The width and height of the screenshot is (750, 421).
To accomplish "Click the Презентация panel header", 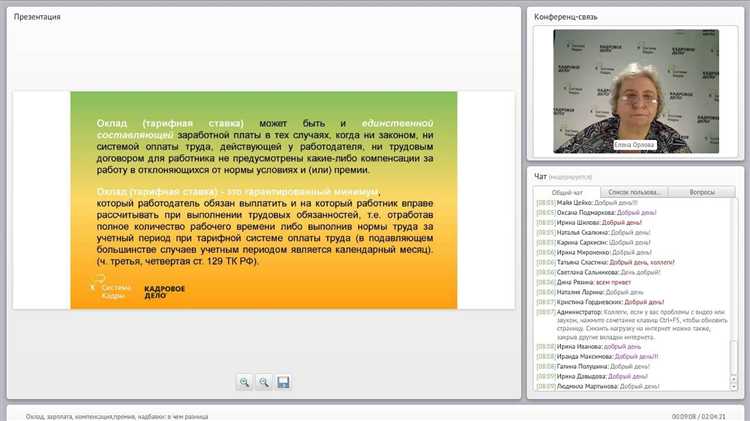I will tap(37, 17).
